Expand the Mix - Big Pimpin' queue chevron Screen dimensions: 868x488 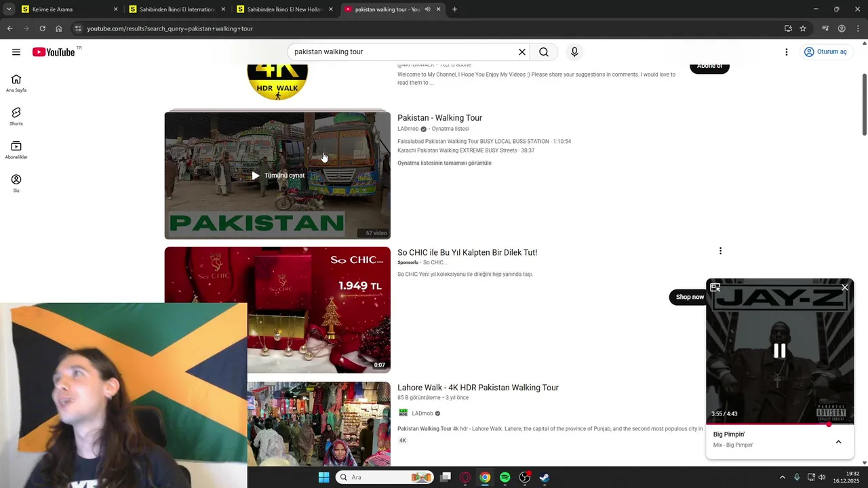point(838,442)
